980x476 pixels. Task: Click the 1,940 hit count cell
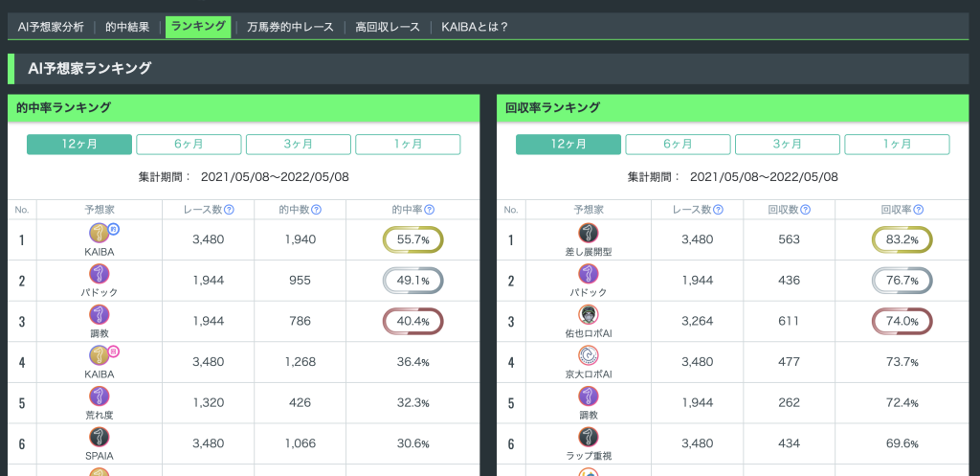(x=298, y=238)
